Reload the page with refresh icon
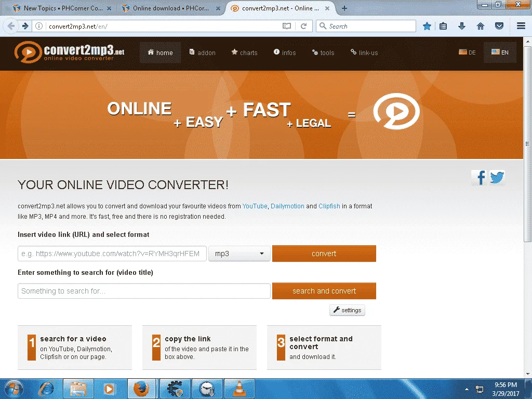532x399 pixels. (303, 26)
